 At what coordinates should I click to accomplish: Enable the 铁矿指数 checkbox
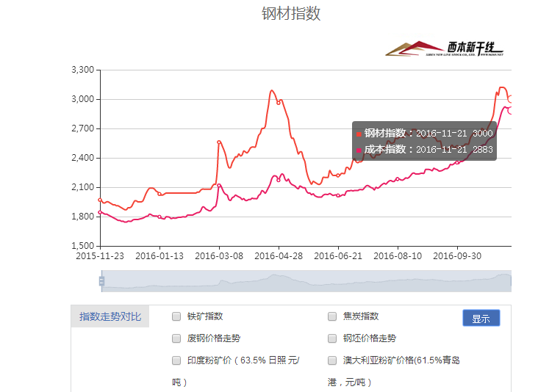coord(176,316)
